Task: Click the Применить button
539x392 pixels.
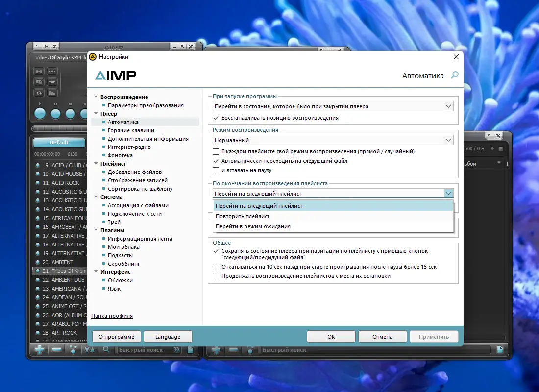Action: point(434,337)
